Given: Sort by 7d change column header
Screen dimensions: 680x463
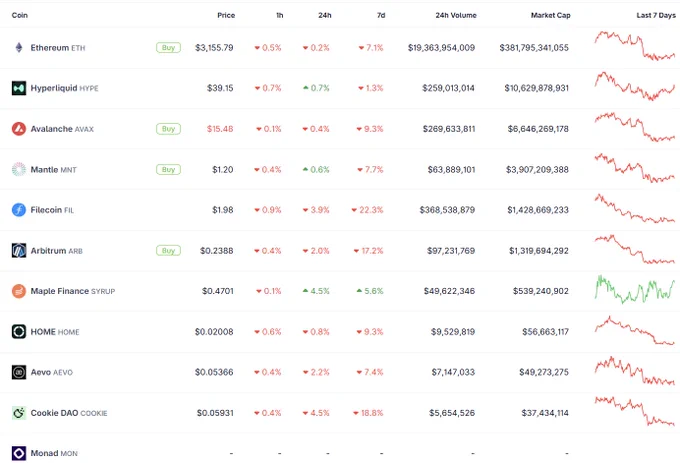Looking at the screenshot, I should [x=381, y=15].
